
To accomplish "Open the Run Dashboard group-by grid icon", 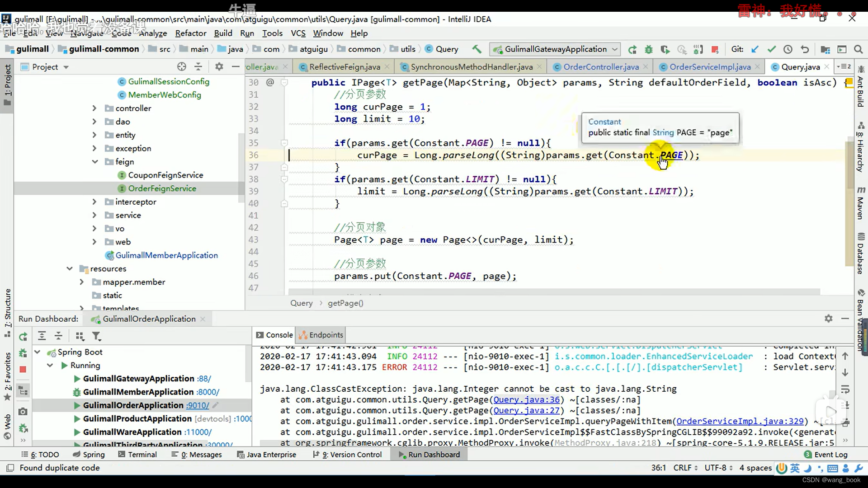I will click(x=80, y=336).
